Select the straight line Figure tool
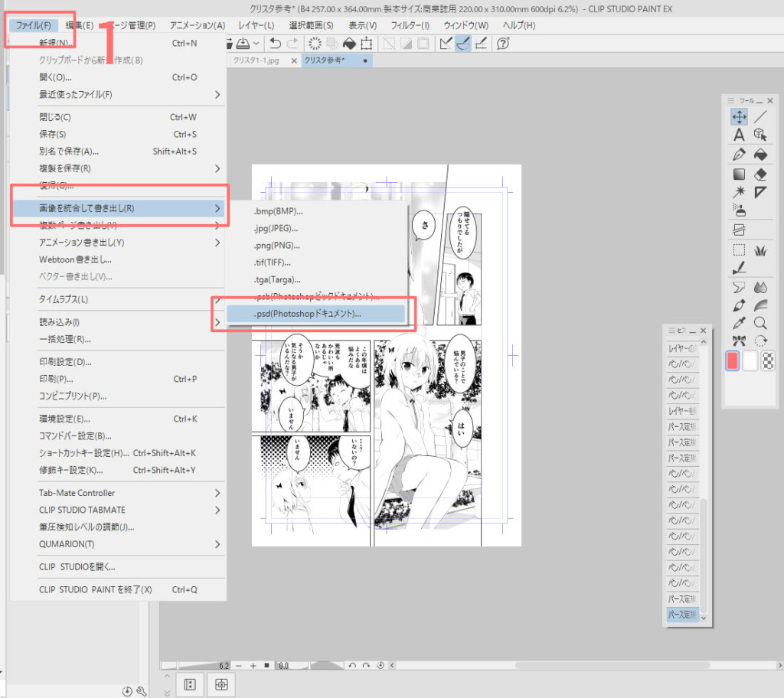This screenshot has height=698, width=784. (x=760, y=117)
